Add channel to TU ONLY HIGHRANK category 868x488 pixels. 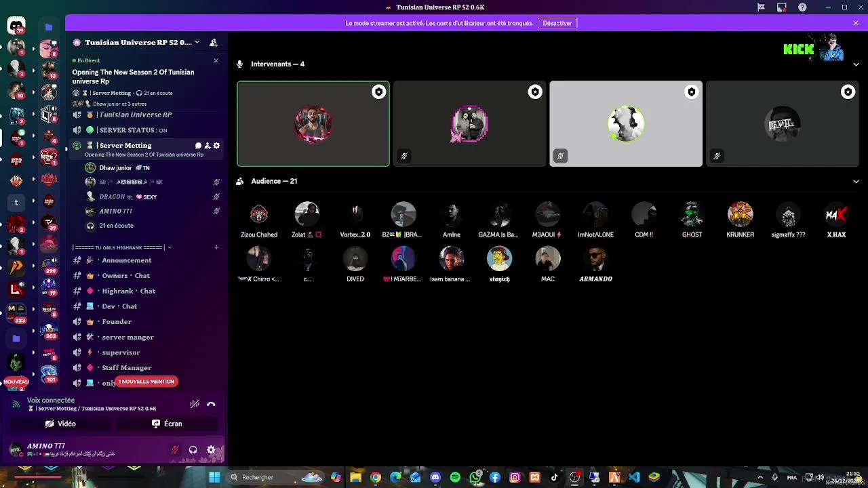coord(216,247)
